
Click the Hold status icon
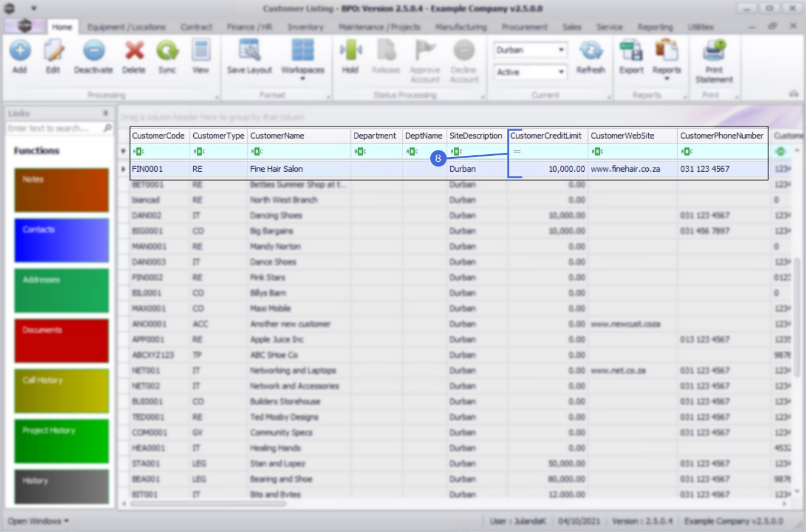point(350,51)
